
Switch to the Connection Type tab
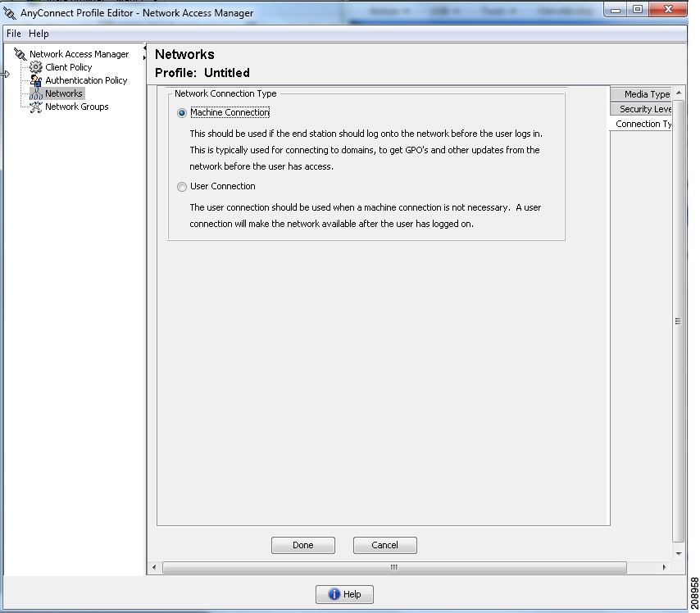click(x=641, y=124)
